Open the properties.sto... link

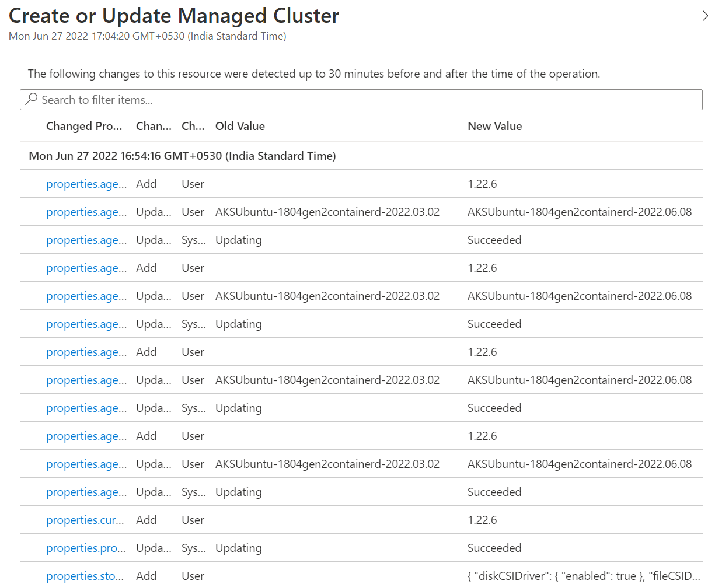pos(85,576)
